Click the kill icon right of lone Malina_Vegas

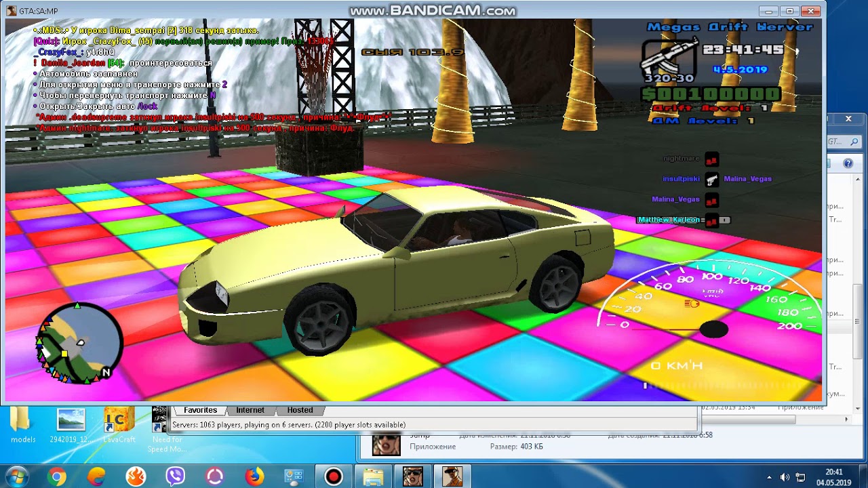point(711,200)
